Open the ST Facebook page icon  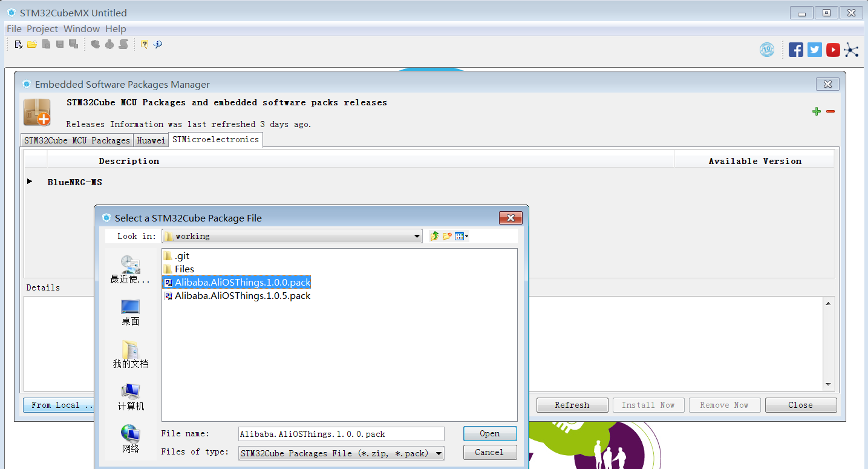(796, 50)
